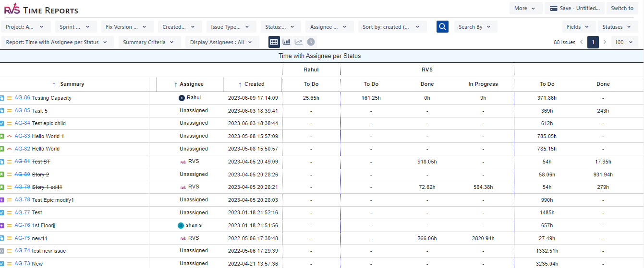Open the Issue Type filter dropdown
Viewport: 644px width, 268px height.
(x=231, y=27)
